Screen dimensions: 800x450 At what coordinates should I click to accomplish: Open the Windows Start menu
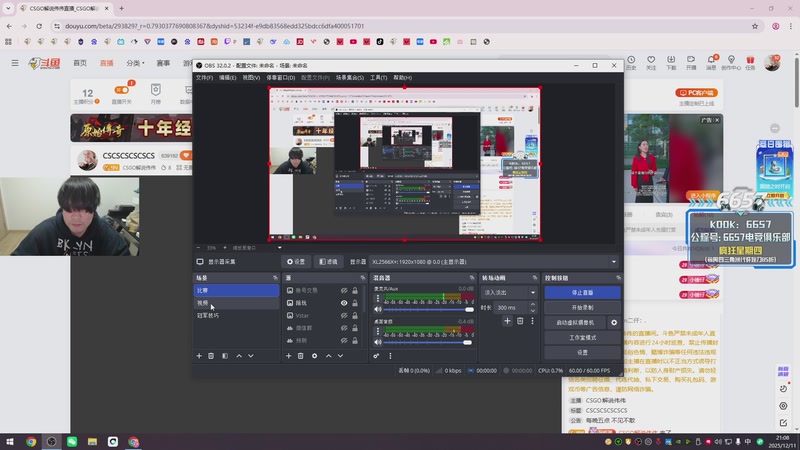(x=10, y=441)
